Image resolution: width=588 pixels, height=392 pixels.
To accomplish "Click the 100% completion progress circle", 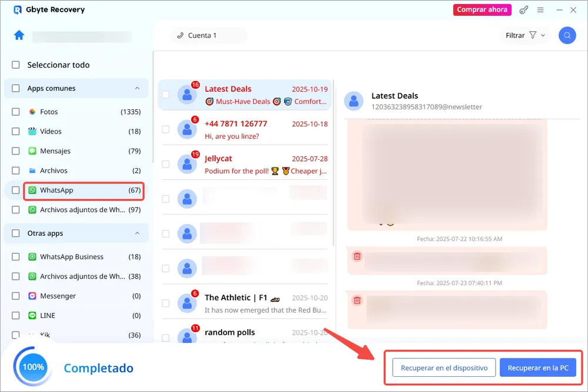I will point(32,367).
